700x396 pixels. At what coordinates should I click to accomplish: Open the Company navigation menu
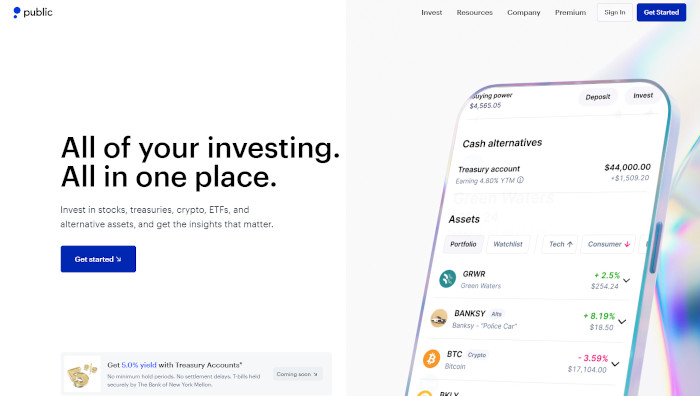[x=524, y=13]
